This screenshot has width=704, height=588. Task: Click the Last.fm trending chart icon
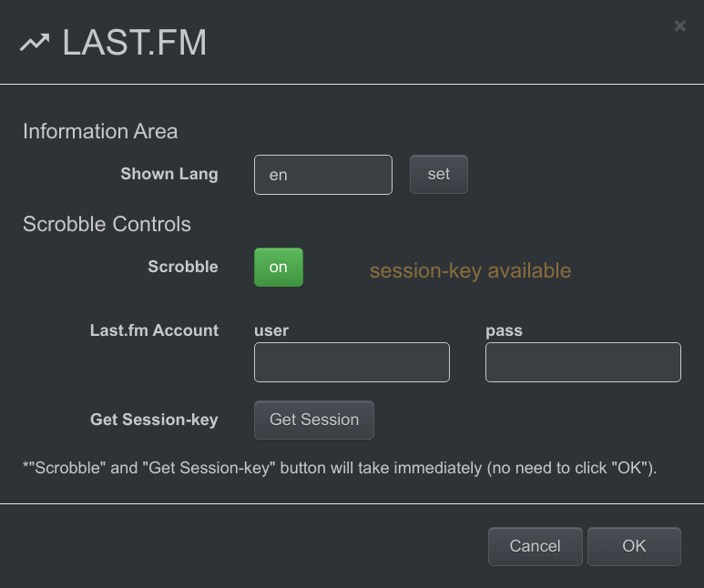(35, 43)
